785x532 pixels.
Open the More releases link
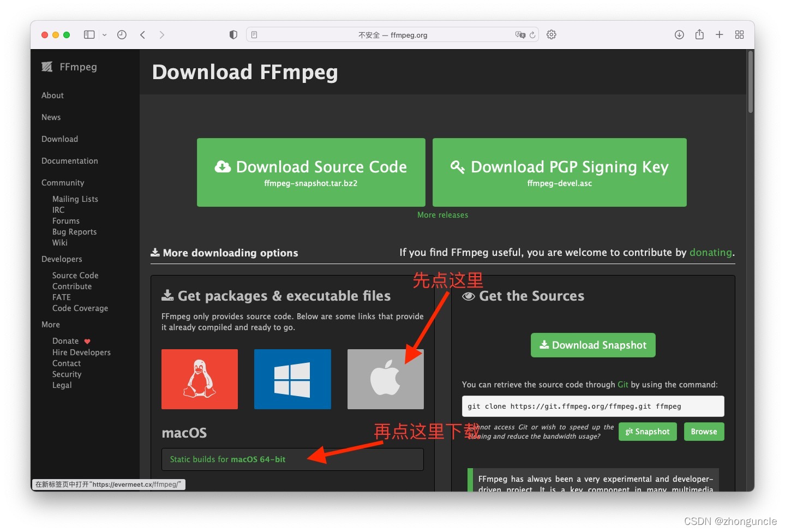[442, 215]
